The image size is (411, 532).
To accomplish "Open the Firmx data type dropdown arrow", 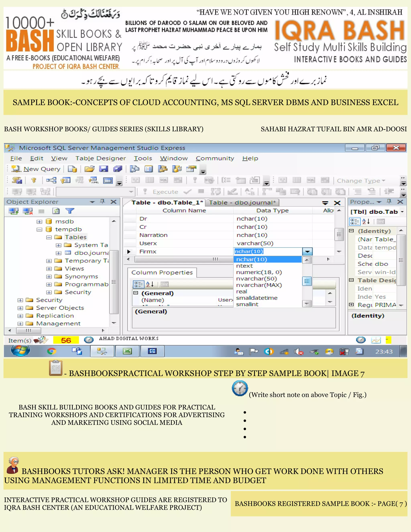I will pyautogui.click(x=307, y=251).
